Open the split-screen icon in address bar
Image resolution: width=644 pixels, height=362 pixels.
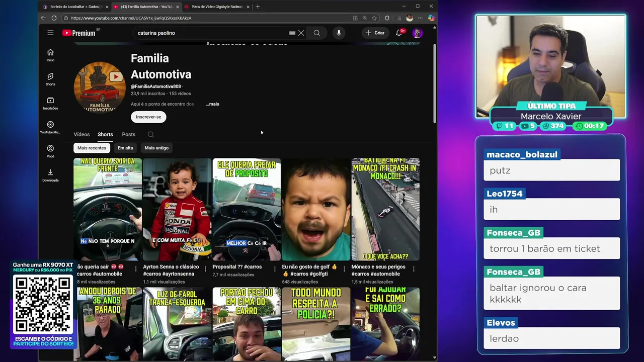[x=355, y=18]
